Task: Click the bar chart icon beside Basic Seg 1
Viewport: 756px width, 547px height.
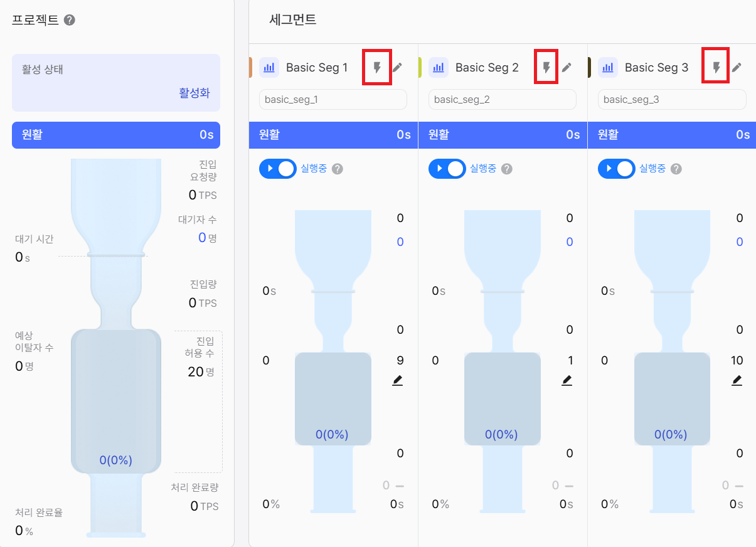Action: [x=270, y=67]
